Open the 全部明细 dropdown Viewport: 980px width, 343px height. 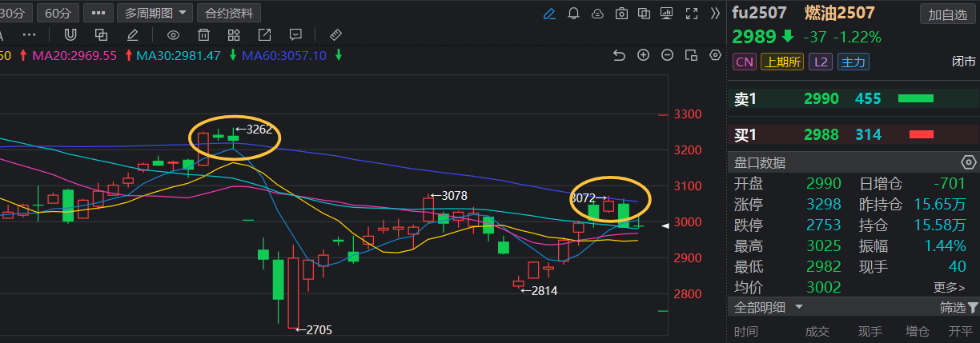pyautogui.click(x=768, y=307)
